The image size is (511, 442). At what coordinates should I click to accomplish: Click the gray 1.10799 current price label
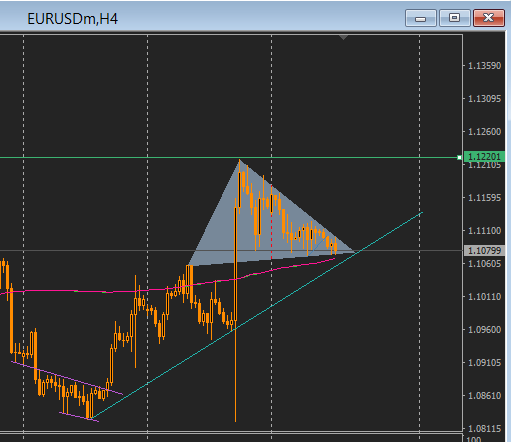click(484, 250)
